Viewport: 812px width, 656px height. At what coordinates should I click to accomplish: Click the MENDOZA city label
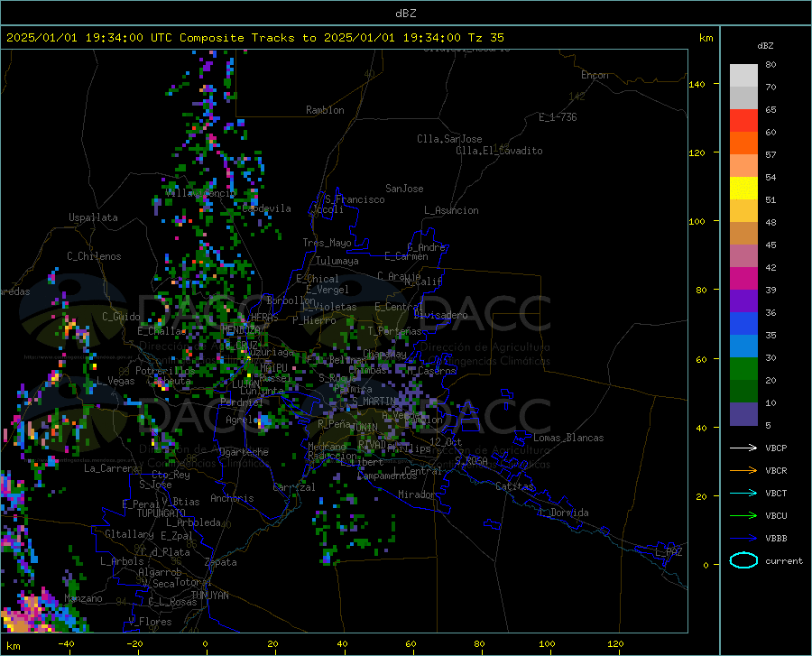coord(240,329)
